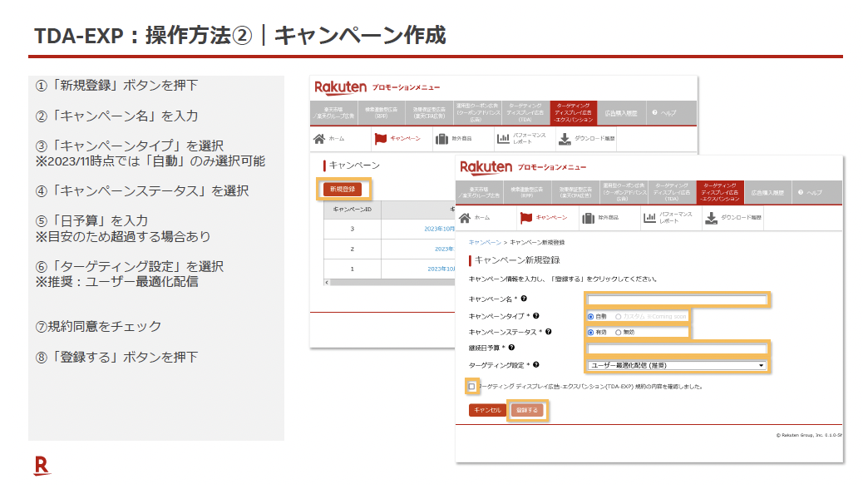Viewport: 868px width, 489px height.
Task: Select the red flag campaign icon in the back list window
Action: click(x=380, y=138)
